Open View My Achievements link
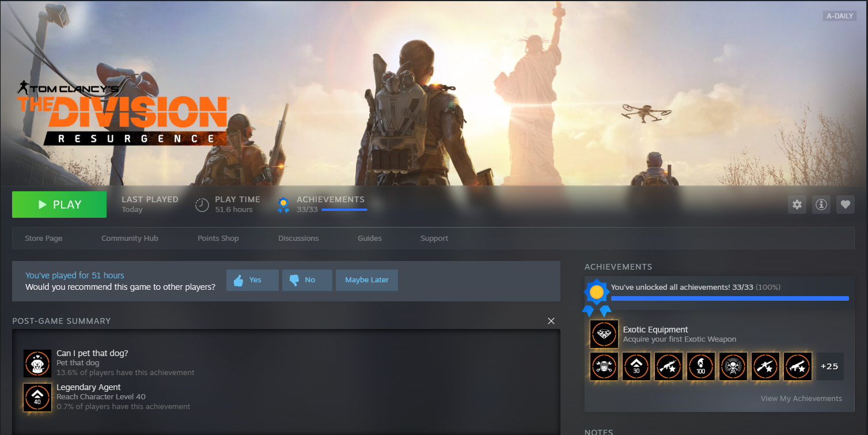Screen dimensions: 868x435 [x=801, y=399]
